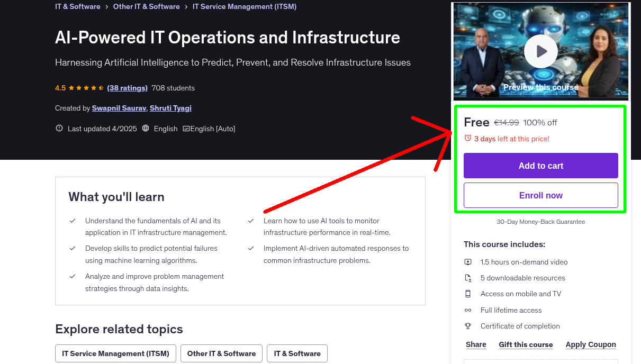This screenshot has width=641, height=364.
Task: Add the course to cart
Action: (540, 165)
